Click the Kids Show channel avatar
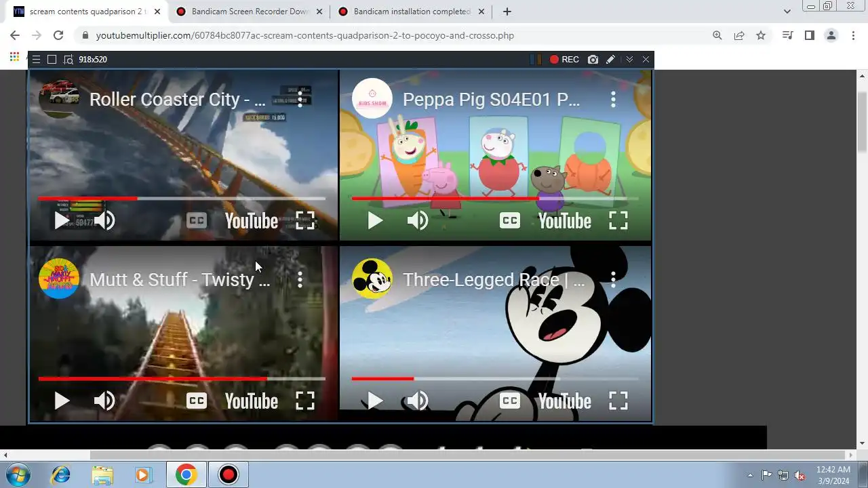 [x=372, y=99]
